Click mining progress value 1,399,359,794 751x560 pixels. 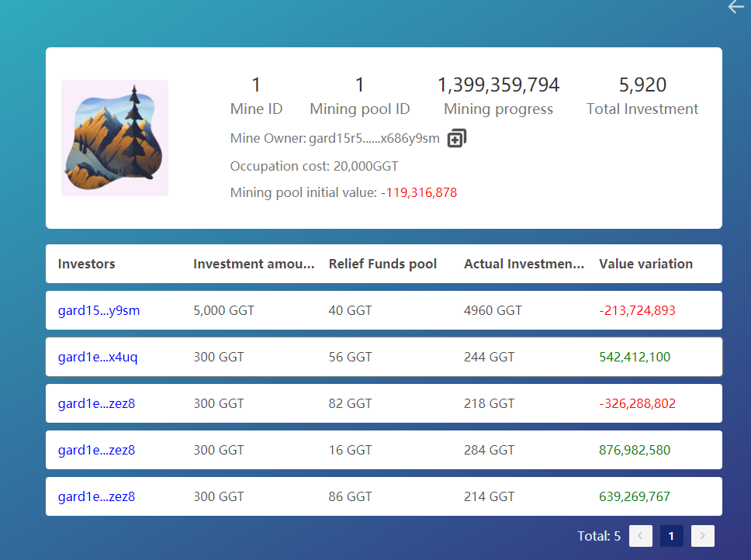click(x=499, y=85)
